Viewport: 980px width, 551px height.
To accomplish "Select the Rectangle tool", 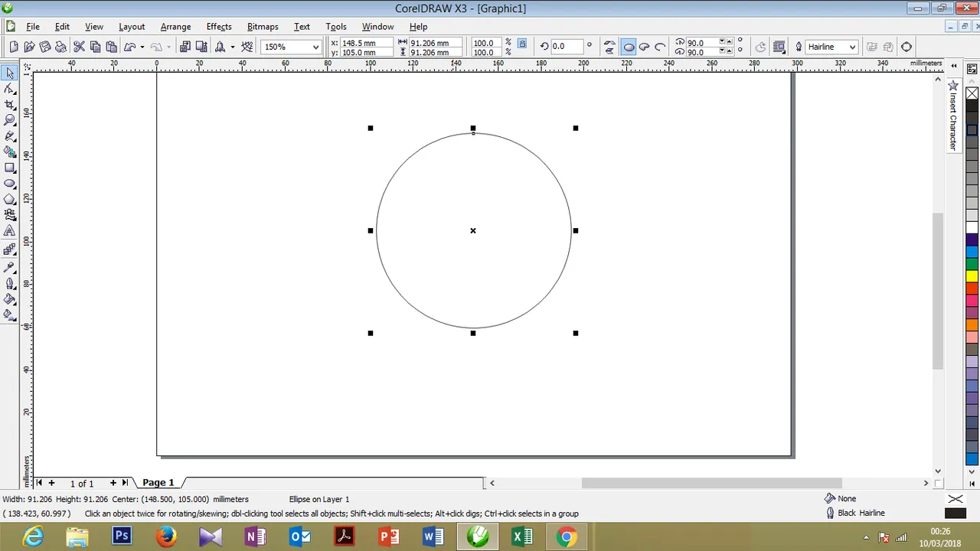I will pos(10,168).
